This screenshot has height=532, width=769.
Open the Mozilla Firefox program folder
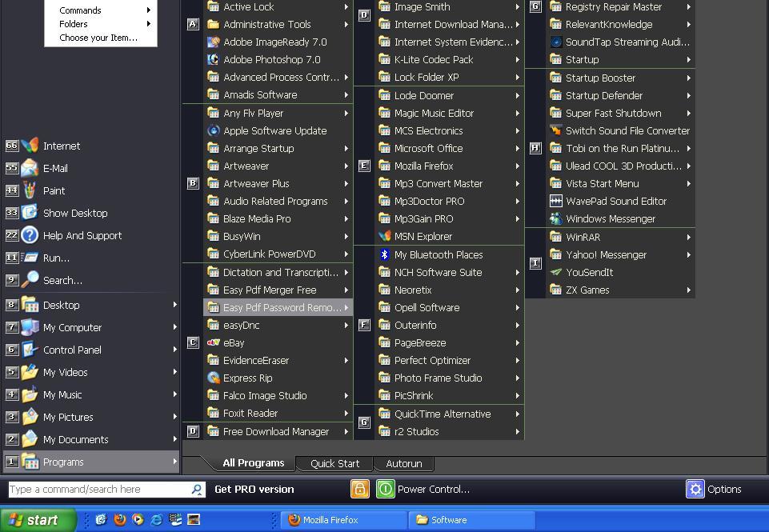click(x=449, y=166)
